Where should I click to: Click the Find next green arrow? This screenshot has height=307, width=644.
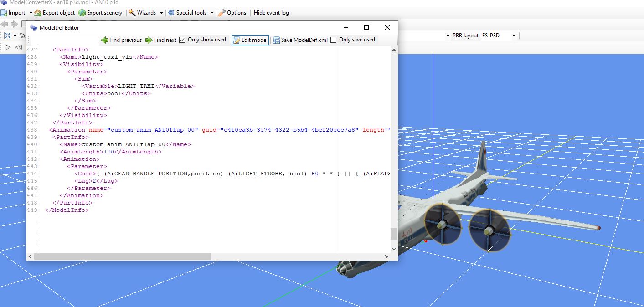pos(149,40)
